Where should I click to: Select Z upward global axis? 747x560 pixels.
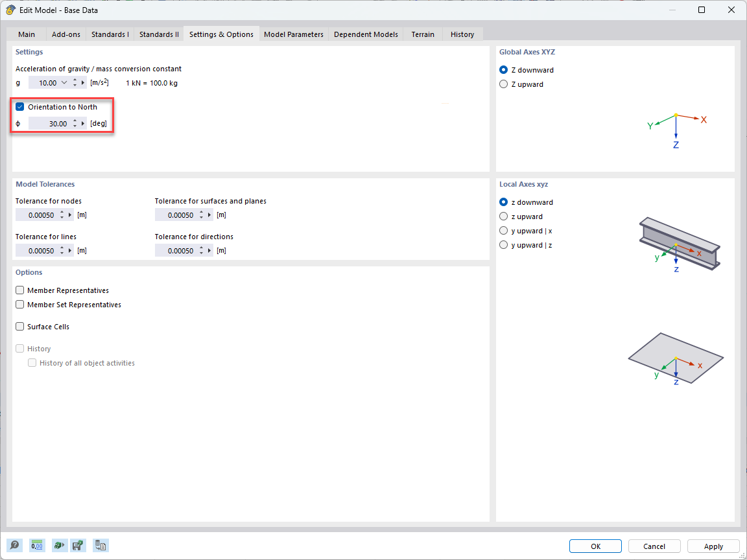[503, 84]
